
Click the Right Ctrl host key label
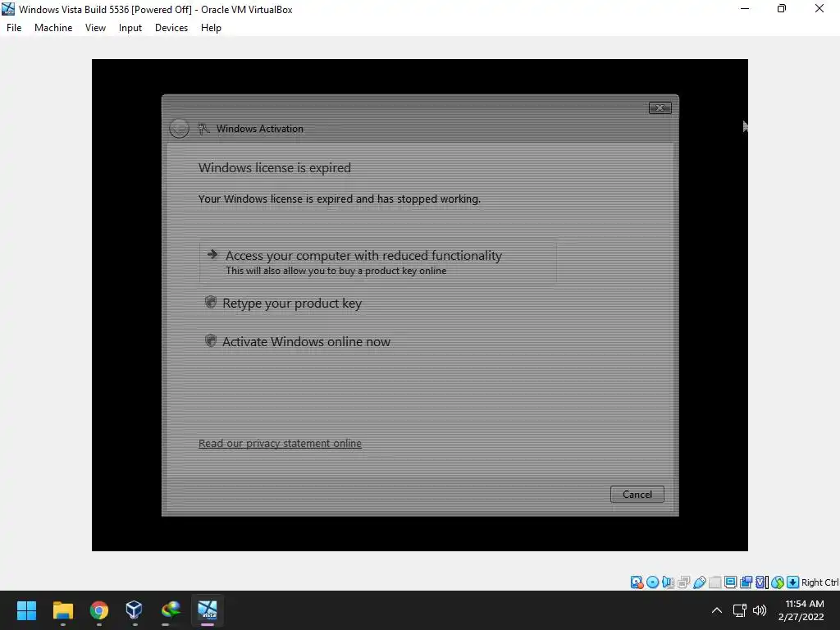coord(819,582)
